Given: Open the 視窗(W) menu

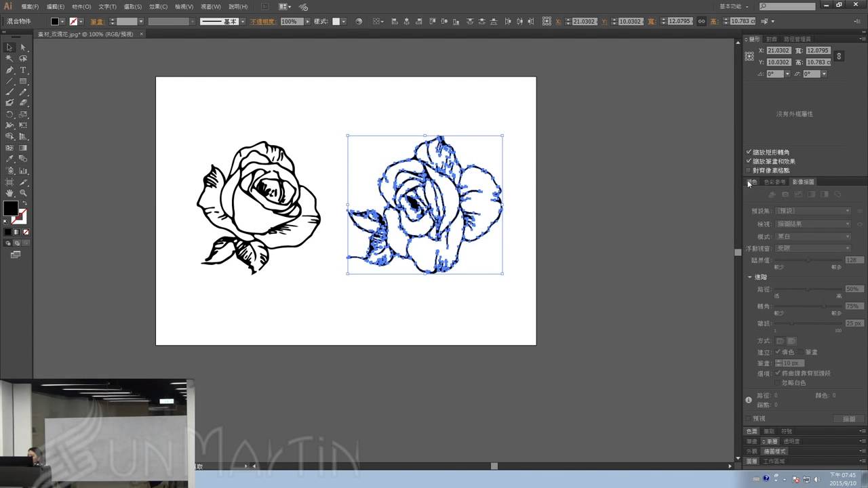Looking at the screenshot, I should tap(211, 7).
